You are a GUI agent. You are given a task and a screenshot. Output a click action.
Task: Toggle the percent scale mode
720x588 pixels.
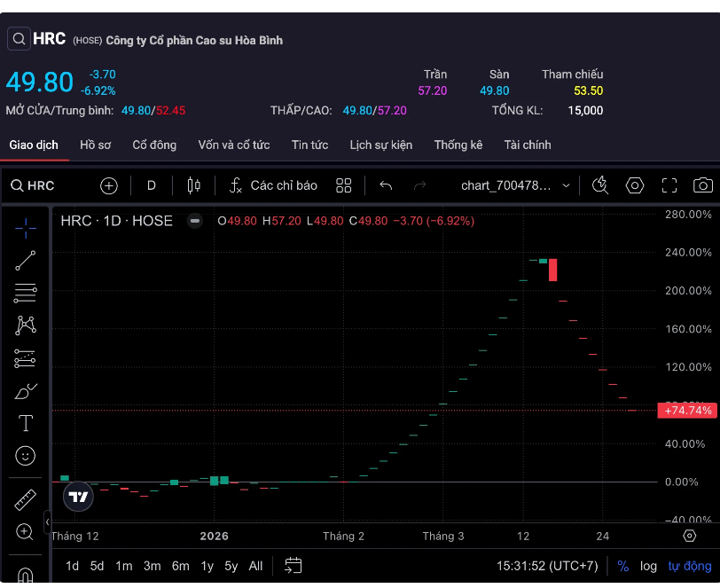pos(622,566)
